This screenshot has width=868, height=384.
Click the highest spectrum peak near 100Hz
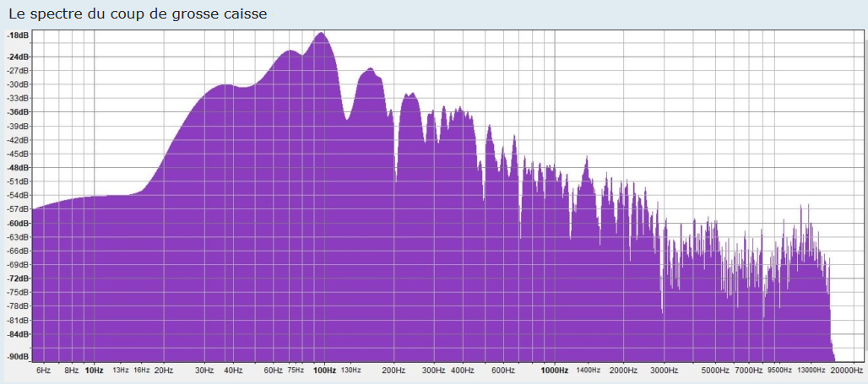tap(321, 33)
